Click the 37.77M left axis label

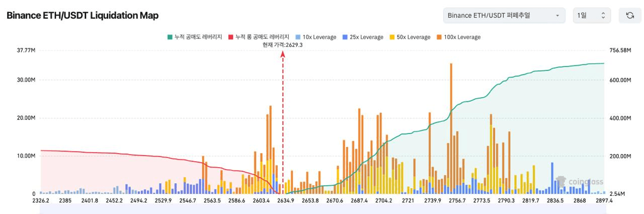pos(26,50)
